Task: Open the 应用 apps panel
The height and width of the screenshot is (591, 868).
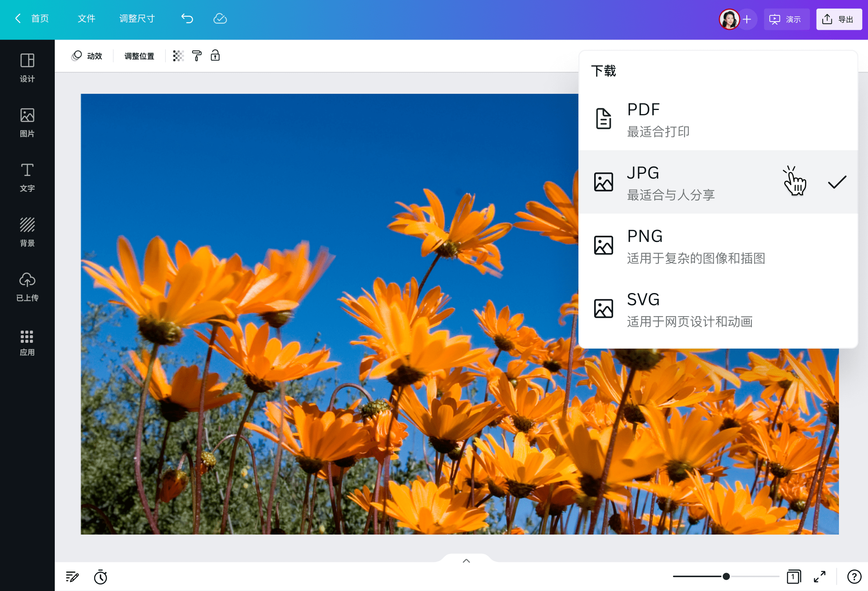Action: coord(27,342)
